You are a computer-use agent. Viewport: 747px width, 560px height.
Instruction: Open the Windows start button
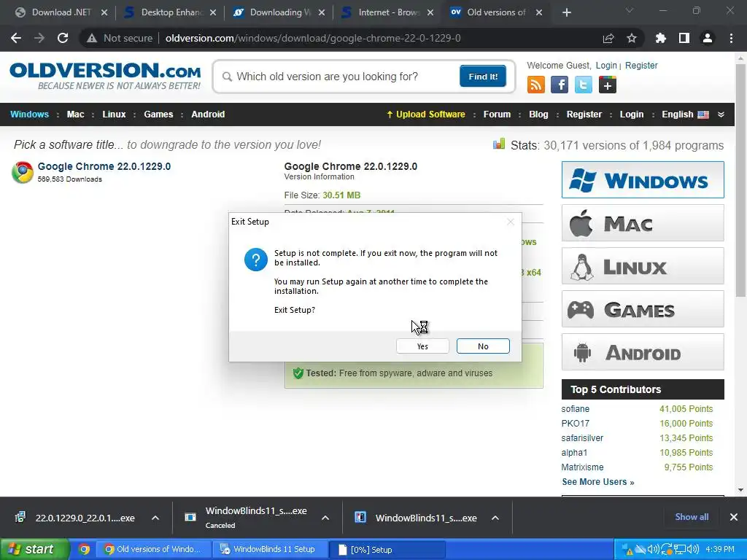point(34,549)
